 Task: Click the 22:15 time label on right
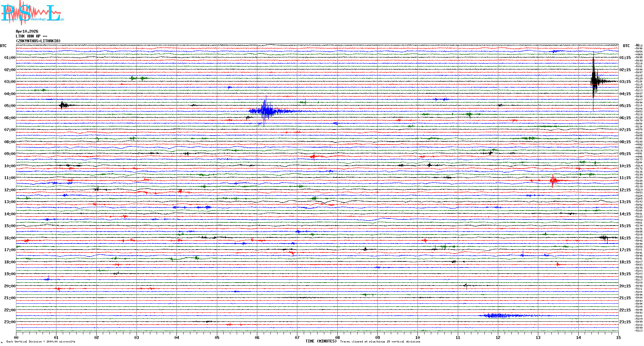(625, 310)
